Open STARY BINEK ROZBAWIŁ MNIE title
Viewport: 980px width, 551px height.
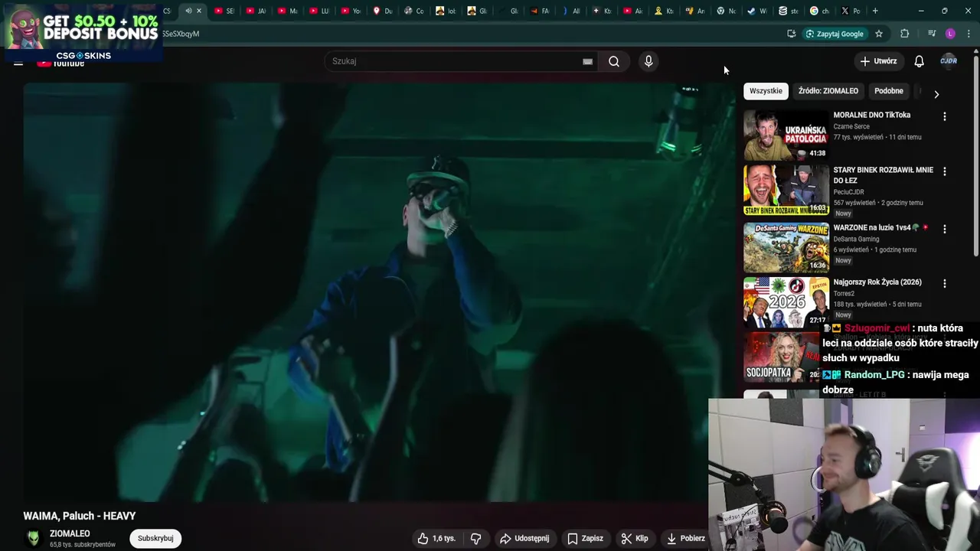click(x=883, y=175)
